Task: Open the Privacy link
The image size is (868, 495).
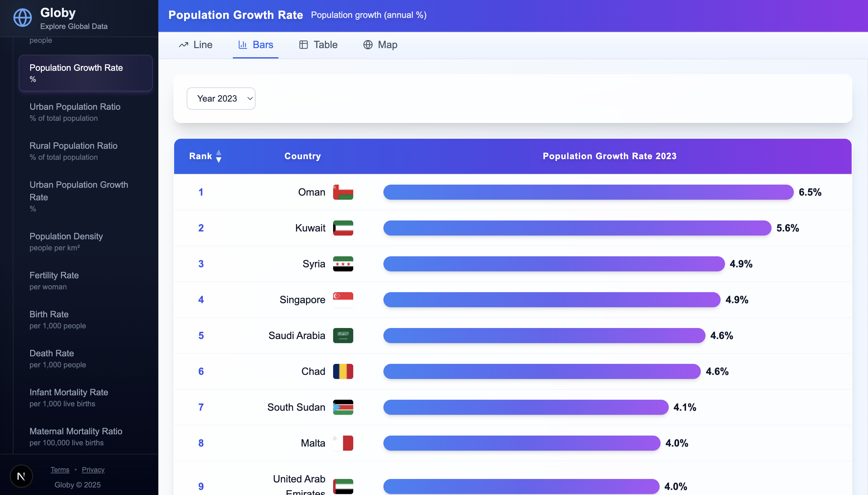Action: coord(93,470)
